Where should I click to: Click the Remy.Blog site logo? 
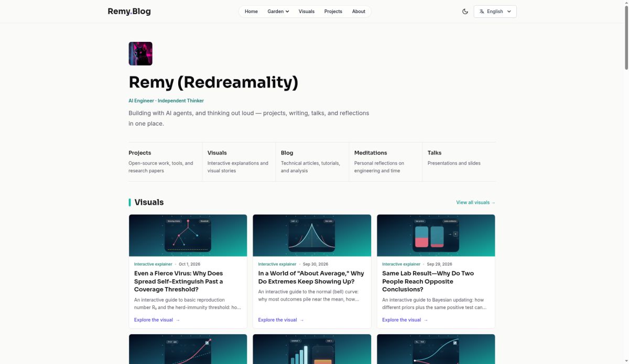tap(129, 11)
